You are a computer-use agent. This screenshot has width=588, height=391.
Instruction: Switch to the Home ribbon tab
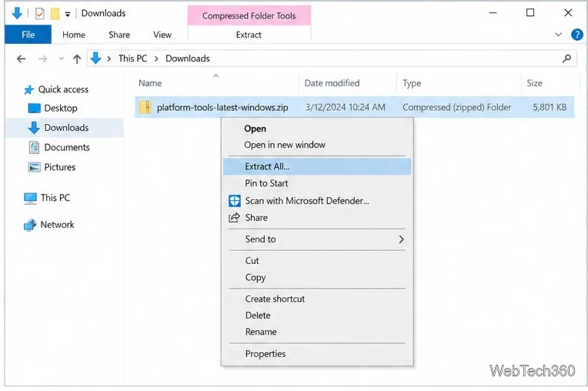coord(74,35)
